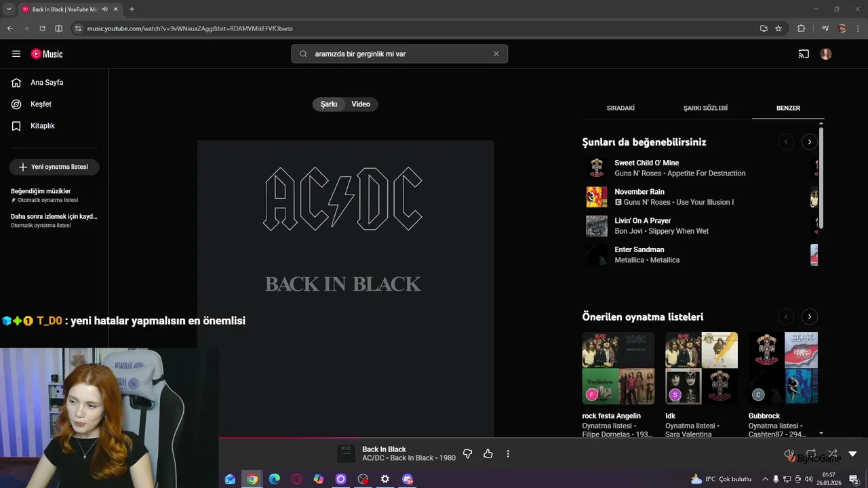Select the SIRADAKİ tab
This screenshot has height=488, width=868.
(x=620, y=108)
